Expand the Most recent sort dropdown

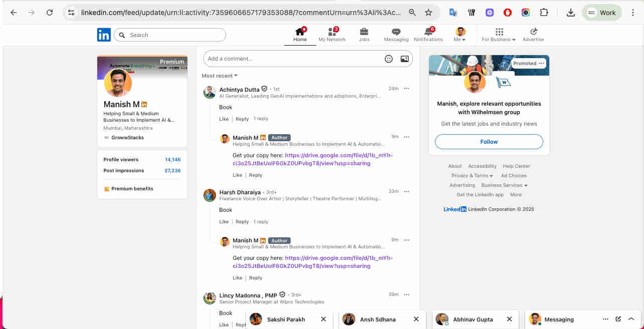220,76
